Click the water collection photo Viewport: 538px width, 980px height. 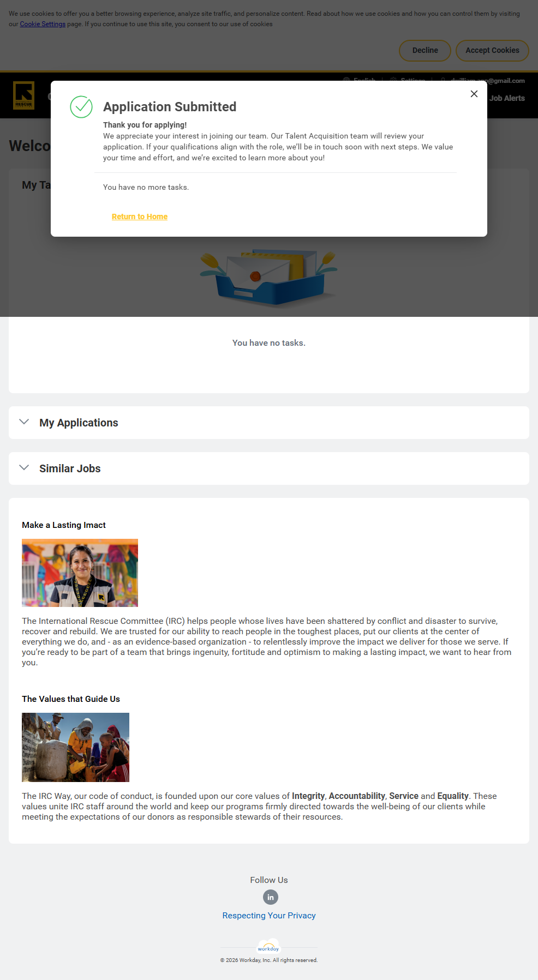tap(75, 747)
